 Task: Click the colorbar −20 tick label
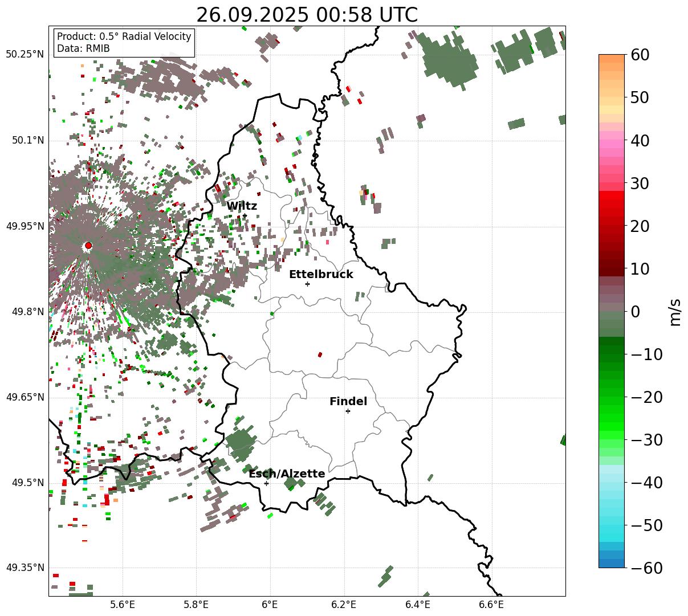(646, 397)
